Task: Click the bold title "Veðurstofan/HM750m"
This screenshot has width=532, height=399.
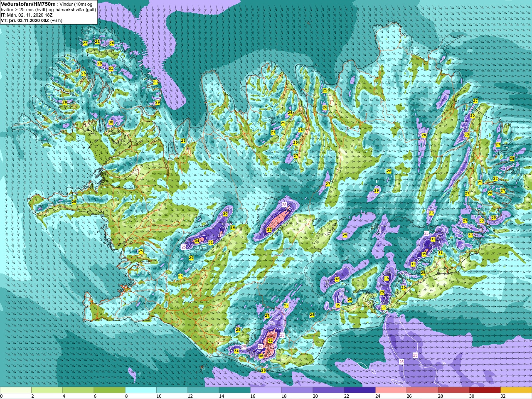Action: [28, 4]
